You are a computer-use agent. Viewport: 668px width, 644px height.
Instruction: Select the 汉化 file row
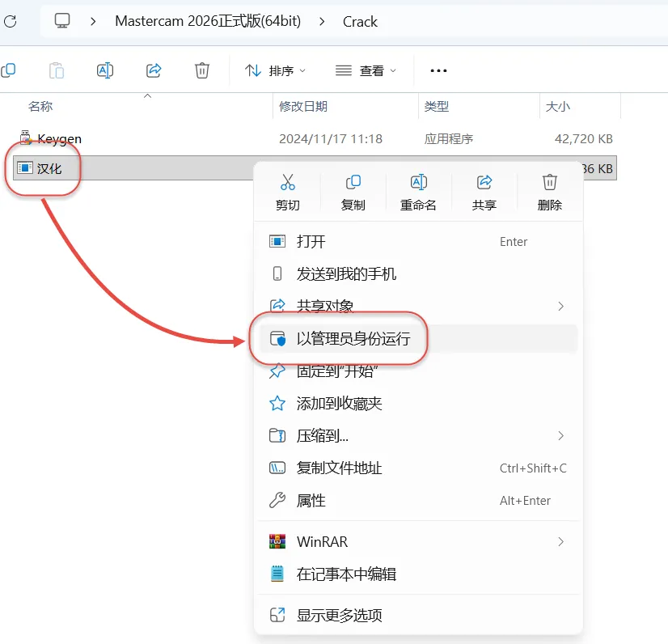[x=315, y=168]
